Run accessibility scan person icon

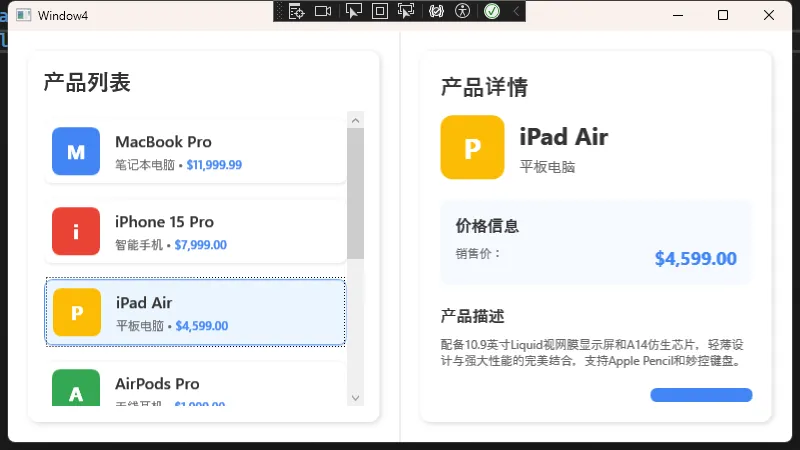(x=462, y=11)
